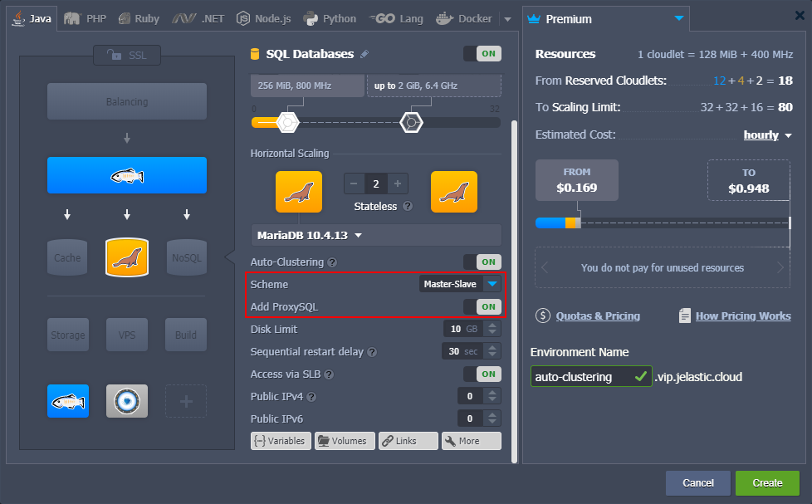Open the Docker tab
The height and width of the screenshot is (504, 812).
[x=464, y=18]
